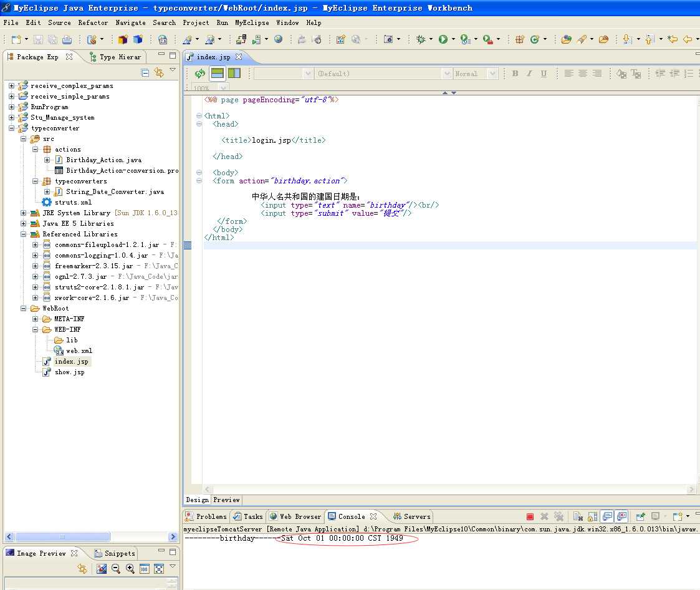Open the Normal paragraph style dropdown
The height and width of the screenshot is (590, 700).
click(x=492, y=74)
